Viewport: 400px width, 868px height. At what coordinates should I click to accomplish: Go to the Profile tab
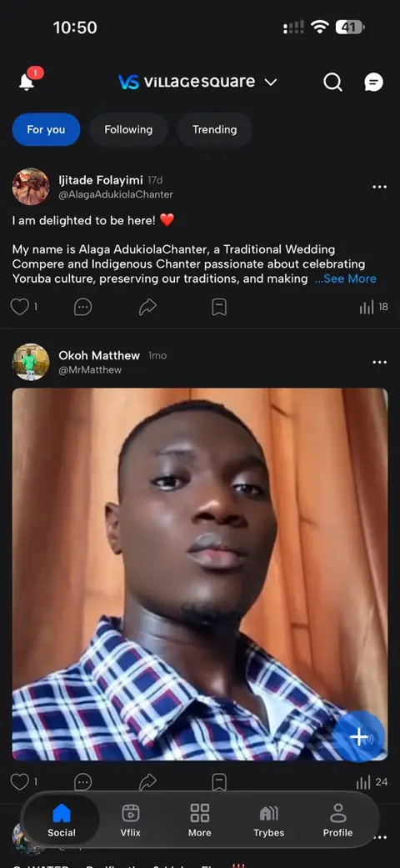click(x=338, y=820)
